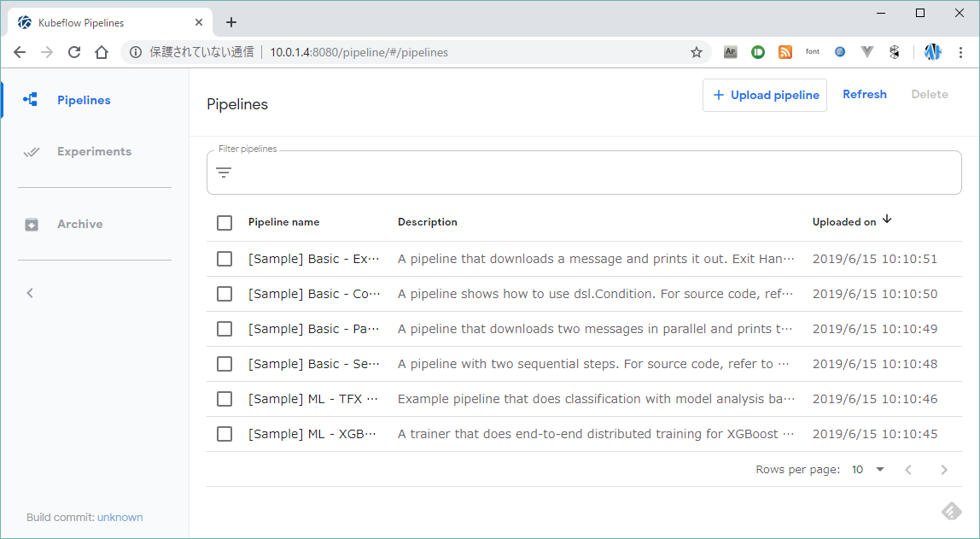Screen dimensions: 980x539
Task: Click the address bar URL
Action: 359,52
